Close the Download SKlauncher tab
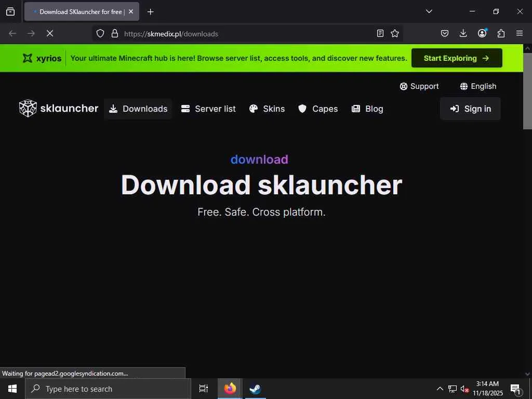 click(131, 11)
